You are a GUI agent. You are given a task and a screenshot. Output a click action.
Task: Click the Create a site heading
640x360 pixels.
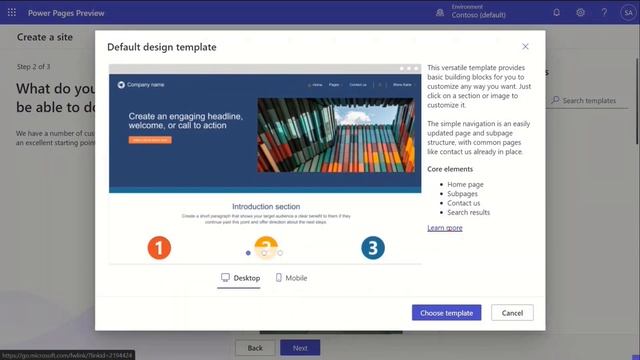(x=45, y=37)
